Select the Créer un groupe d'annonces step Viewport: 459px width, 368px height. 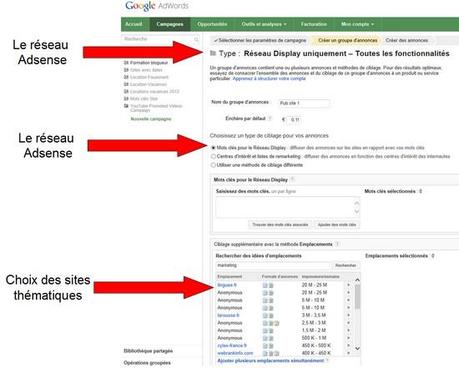[347, 40]
